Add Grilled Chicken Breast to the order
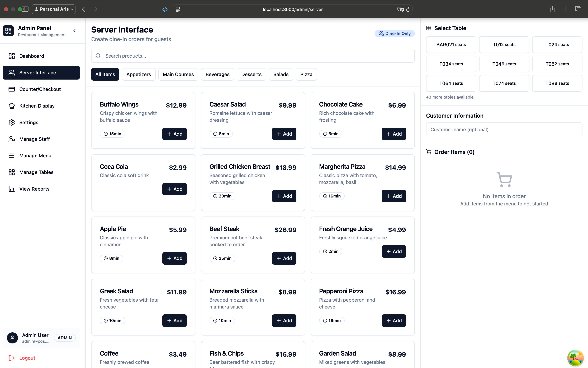This screenshot has height=368, width=588. 284,196
